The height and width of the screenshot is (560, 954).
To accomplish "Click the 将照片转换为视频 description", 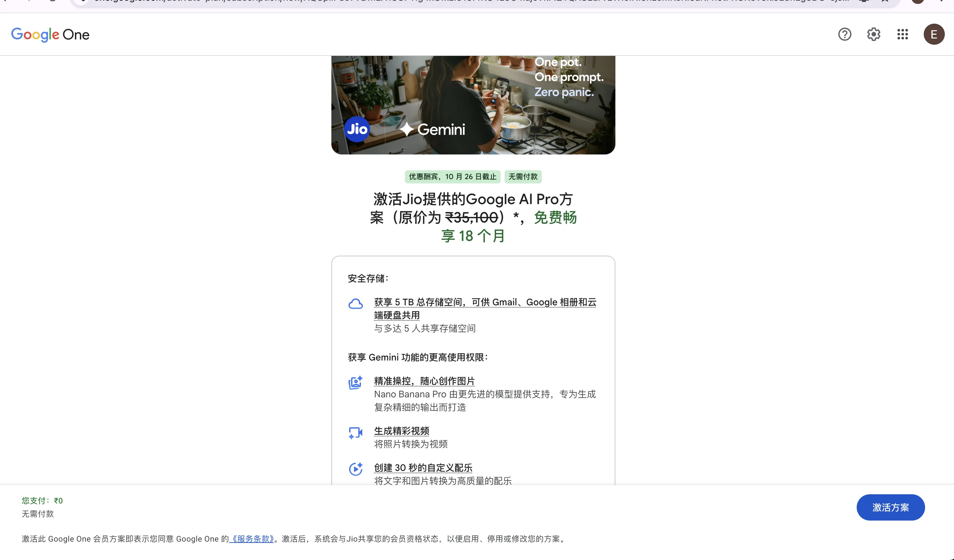I will pos(411,444).
